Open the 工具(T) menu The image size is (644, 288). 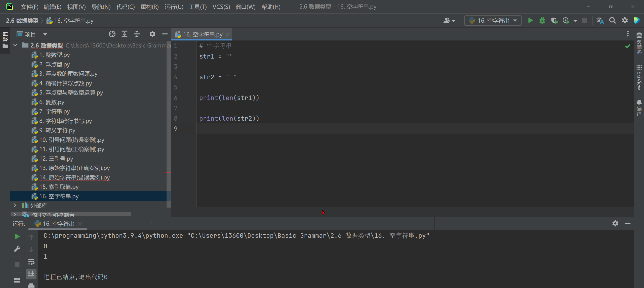click(x=198, y=7)
